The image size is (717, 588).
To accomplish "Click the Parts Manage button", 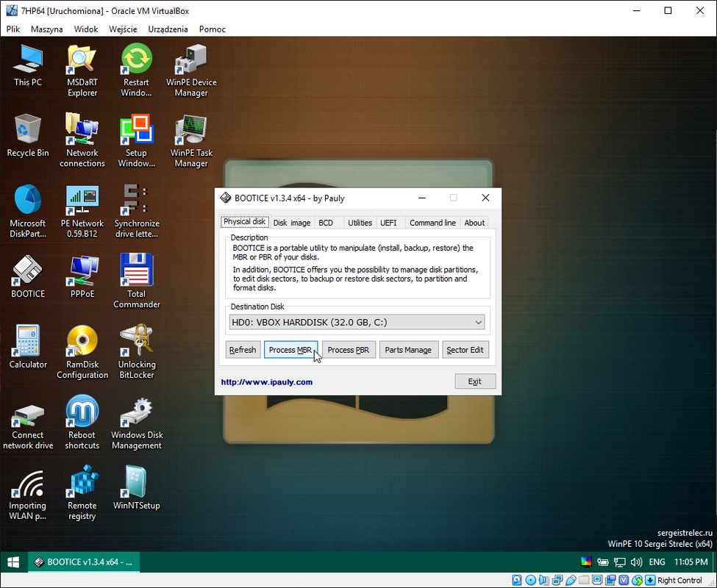I will [408, 350].
